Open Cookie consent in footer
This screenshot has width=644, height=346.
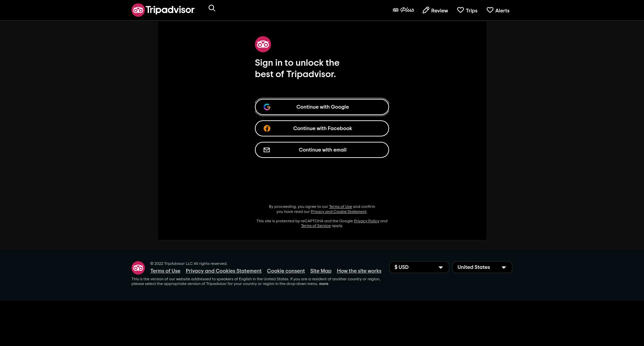coord(286,271)
